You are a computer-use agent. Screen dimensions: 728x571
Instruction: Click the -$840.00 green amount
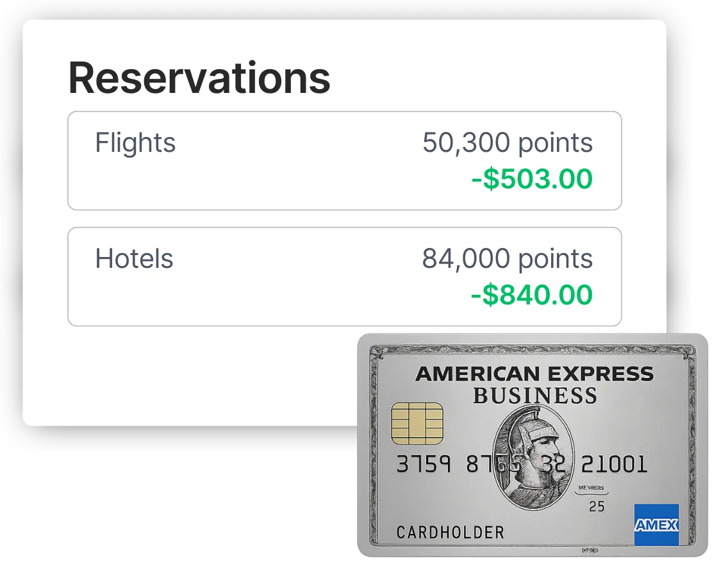(532, 295)
